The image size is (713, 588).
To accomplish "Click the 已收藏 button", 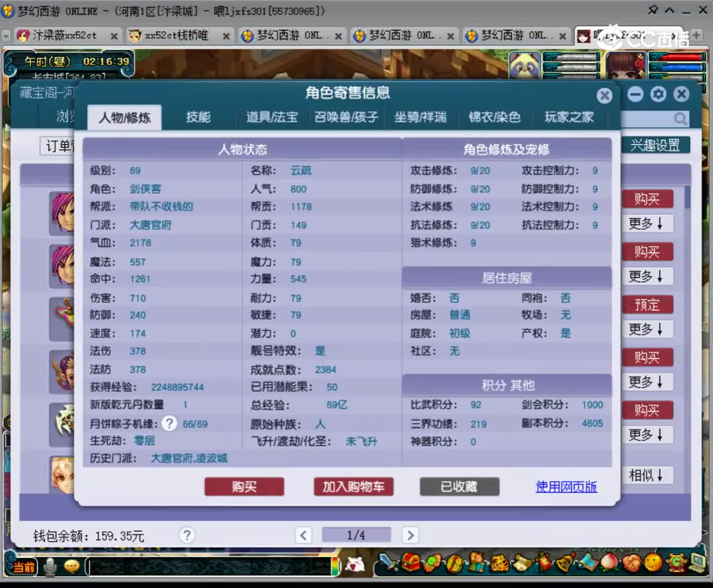I will [459, 487].
